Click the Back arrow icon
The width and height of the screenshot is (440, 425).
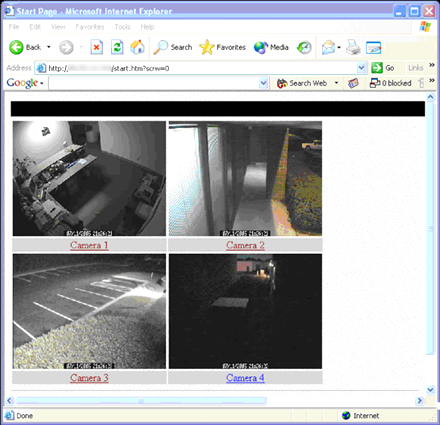point(16,47)
